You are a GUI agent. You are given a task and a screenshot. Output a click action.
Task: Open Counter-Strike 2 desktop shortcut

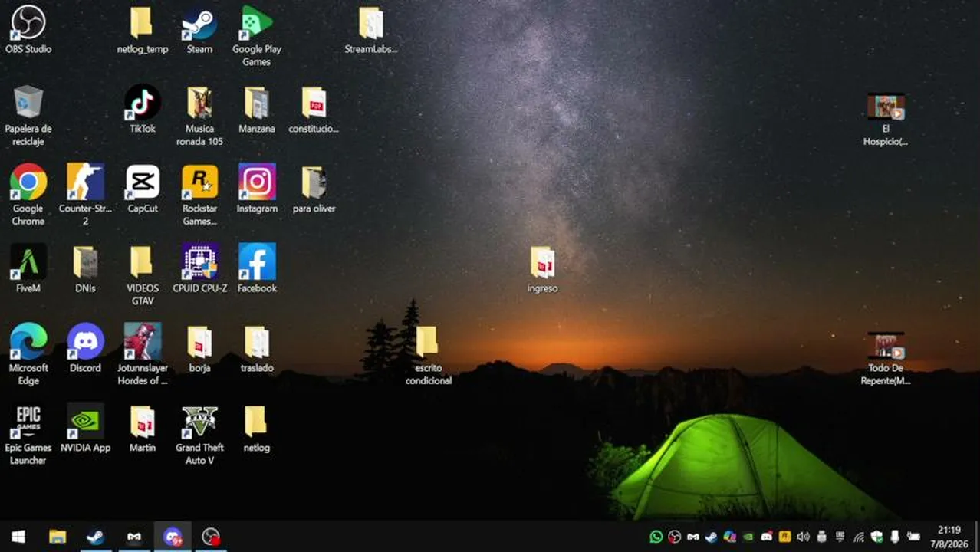[85, 195]
